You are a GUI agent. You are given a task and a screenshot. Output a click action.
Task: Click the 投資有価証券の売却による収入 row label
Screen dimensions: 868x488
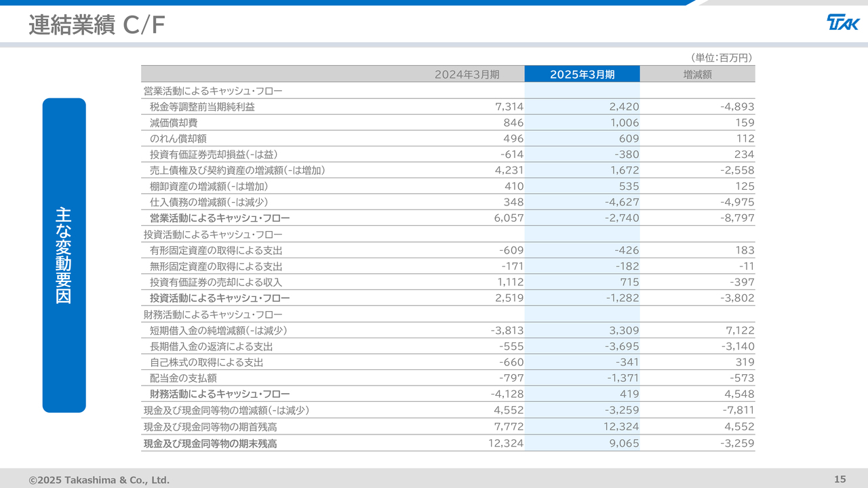tap(216, 282)
